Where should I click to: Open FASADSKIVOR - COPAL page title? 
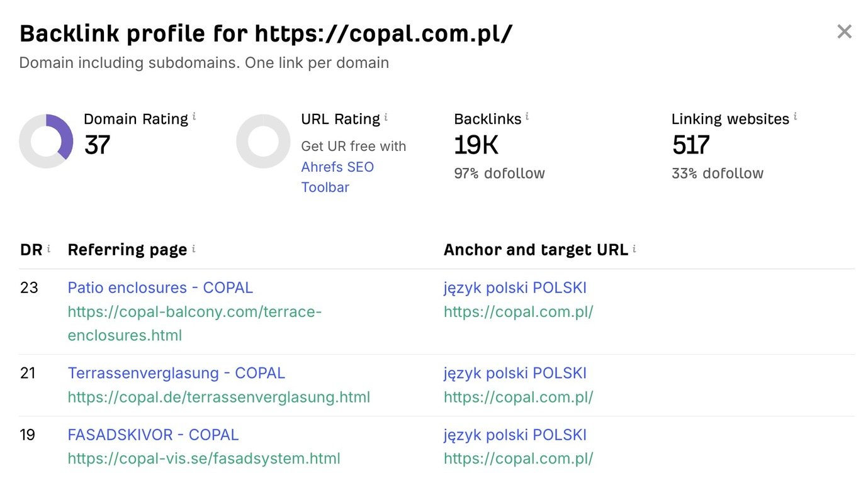tap(153, 435)
